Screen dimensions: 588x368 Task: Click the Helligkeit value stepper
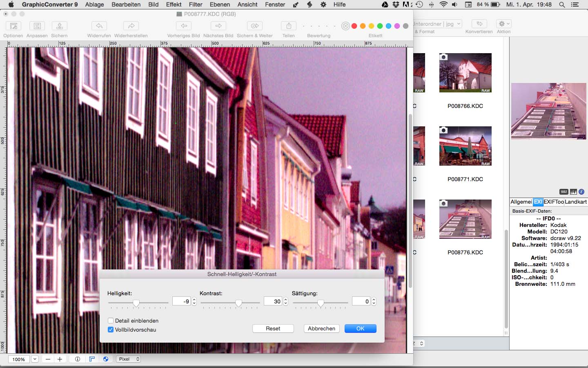click(194, 301)
